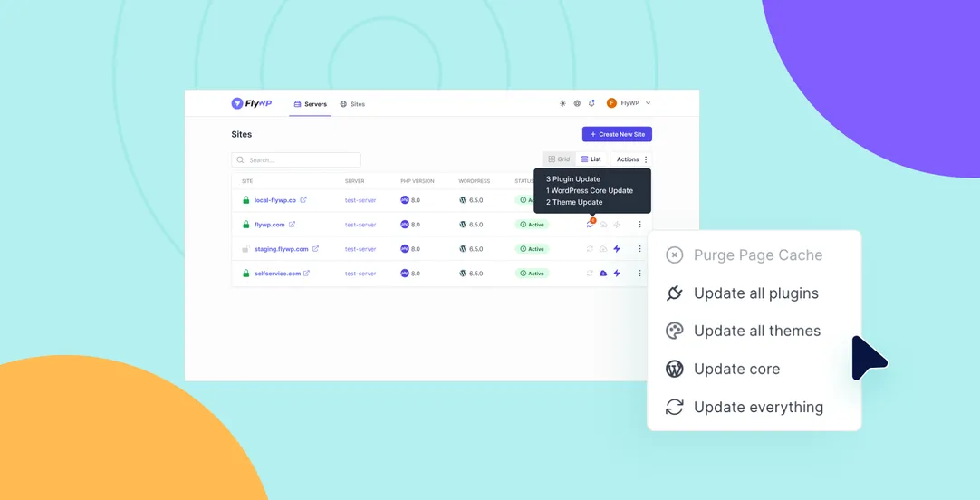980x500 pixels.
Task: Click the lightning cache icon for staging.flywp.com
Action: (x=617, y=249)
